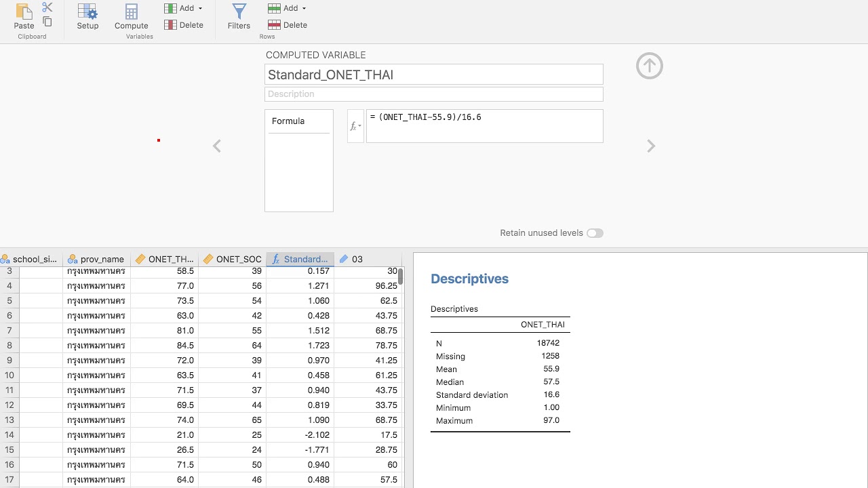Click the Maximum value 97.0
868x488 pixels.
click(x=551, y=421)
